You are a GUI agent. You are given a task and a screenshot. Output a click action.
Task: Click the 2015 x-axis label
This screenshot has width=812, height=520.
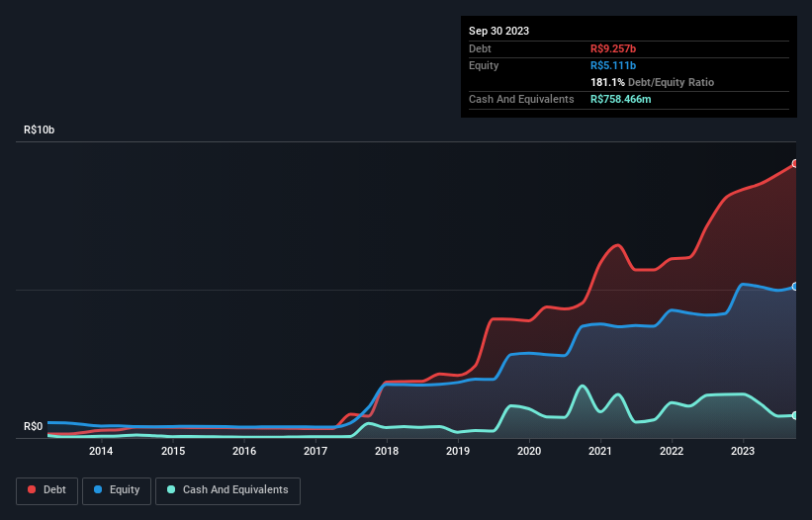[x=173, y=451]
